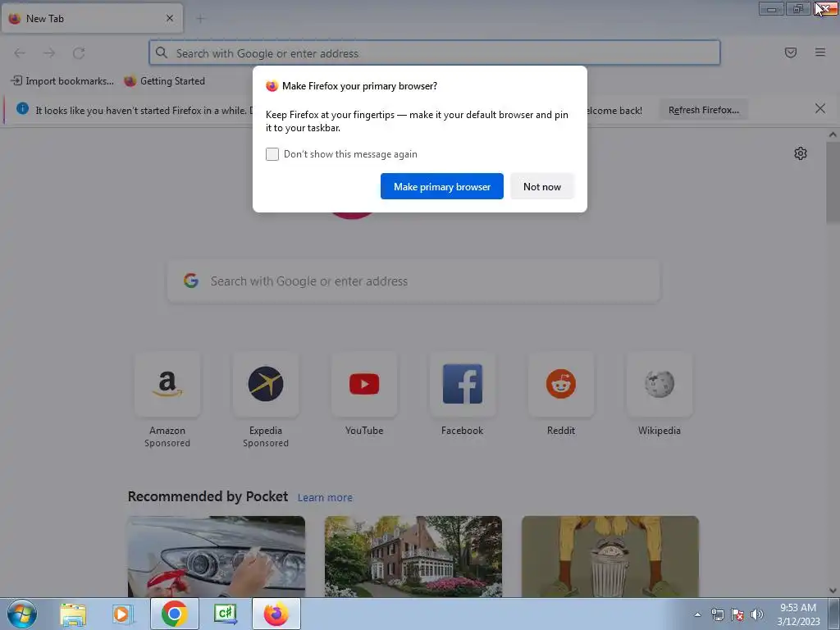The width and height of the screenshot is (840, 630).
Task: Click the Recommended by Pocket heading
Action: [208, 496]
